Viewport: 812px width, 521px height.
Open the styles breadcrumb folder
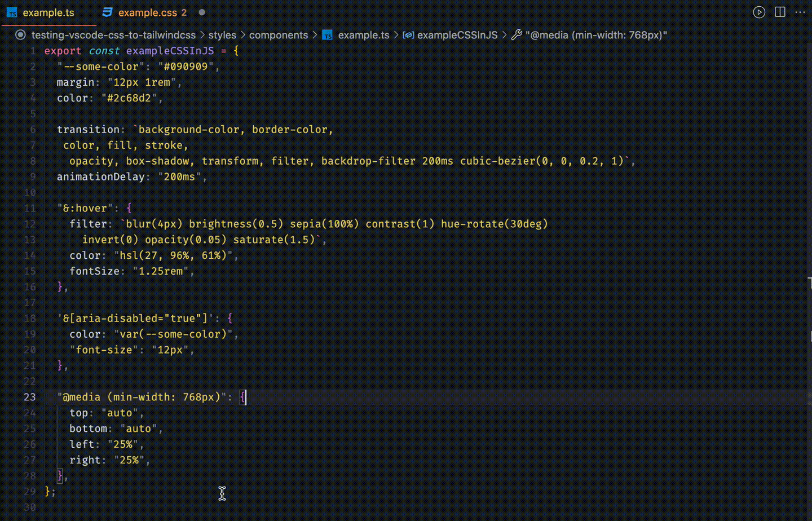click(x=222, y=35)
